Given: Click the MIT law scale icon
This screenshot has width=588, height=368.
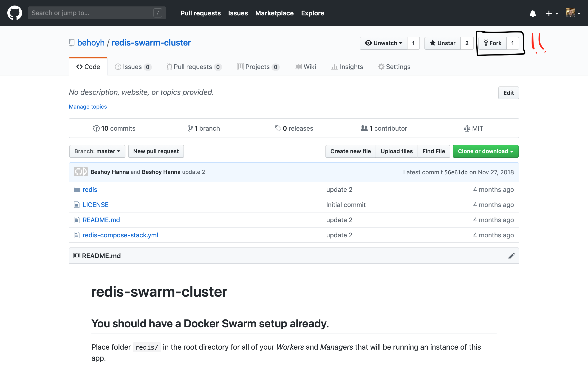Looking at the screenshot, I should (x=467, y=128).
